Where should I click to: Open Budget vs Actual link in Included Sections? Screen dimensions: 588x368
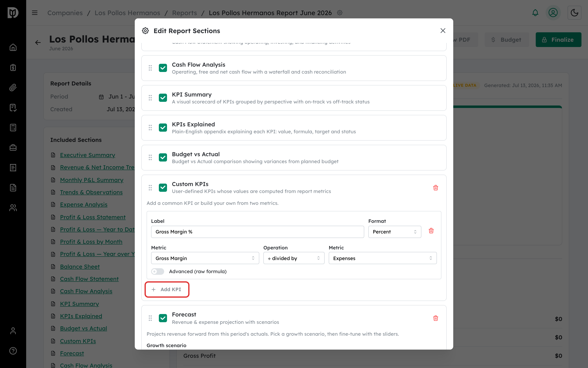(x=83, y=328)
